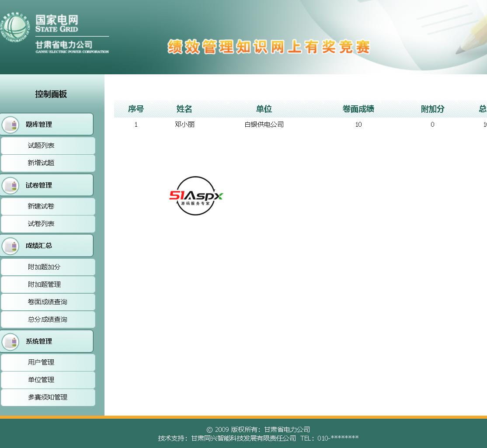Collapse the 题库管理 menu group

pyautogui.click(x=39, y=125)
